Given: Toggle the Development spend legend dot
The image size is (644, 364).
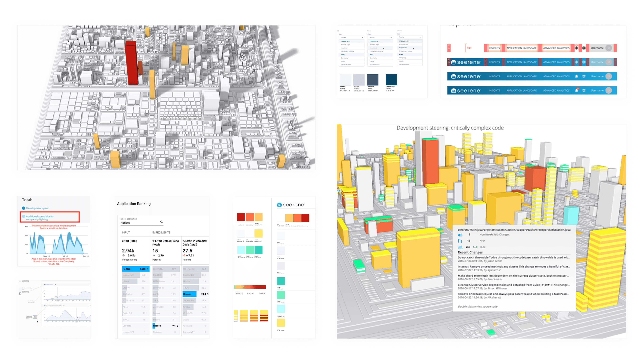Looking at the screenshot, I should pos(24,208).
